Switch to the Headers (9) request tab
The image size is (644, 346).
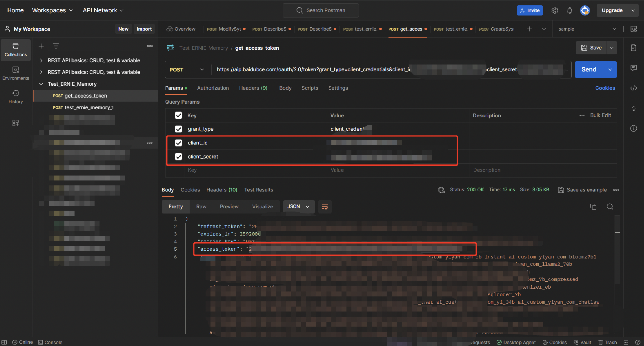[x=253, y=88]
